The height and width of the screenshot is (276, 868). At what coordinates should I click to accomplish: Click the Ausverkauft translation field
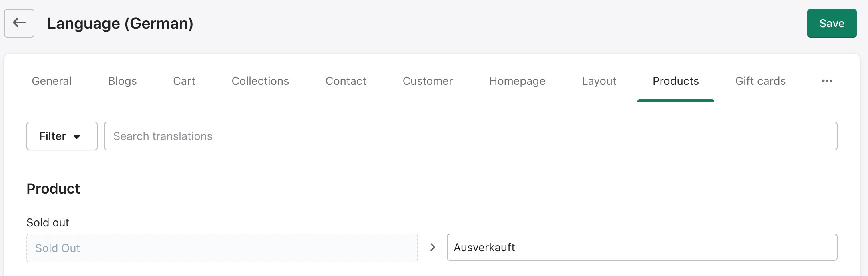642,248
